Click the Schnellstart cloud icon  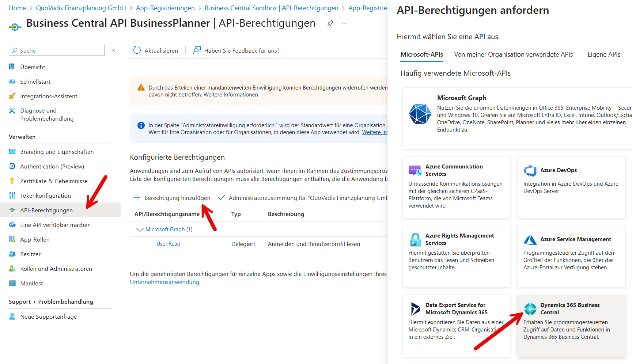[x=12, y=81]
